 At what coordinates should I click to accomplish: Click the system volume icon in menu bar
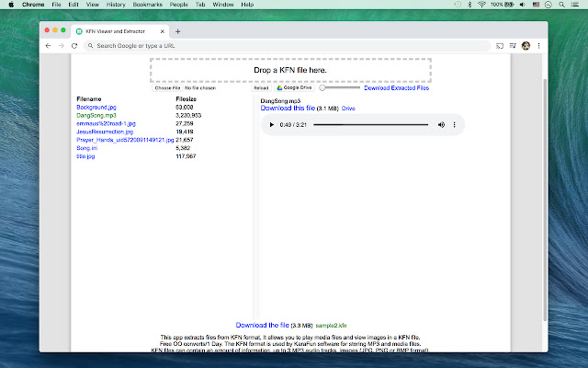coord(522,5)
